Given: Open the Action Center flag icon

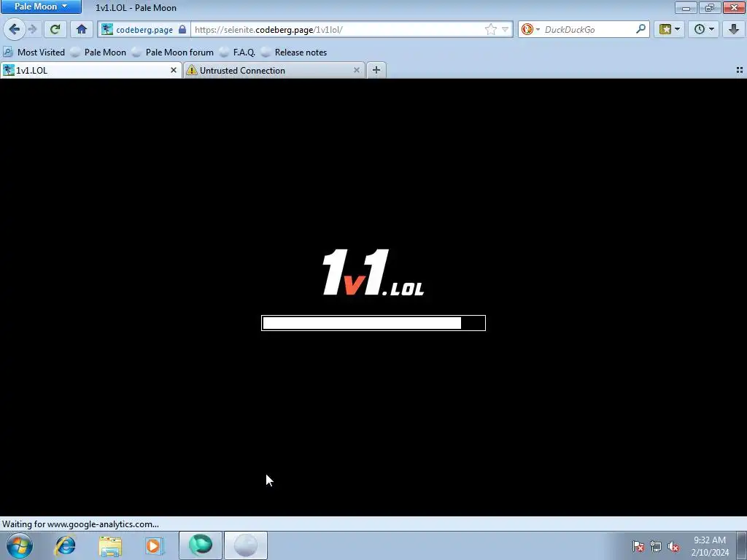Looking at the screenshot, I should coord(638,546).
